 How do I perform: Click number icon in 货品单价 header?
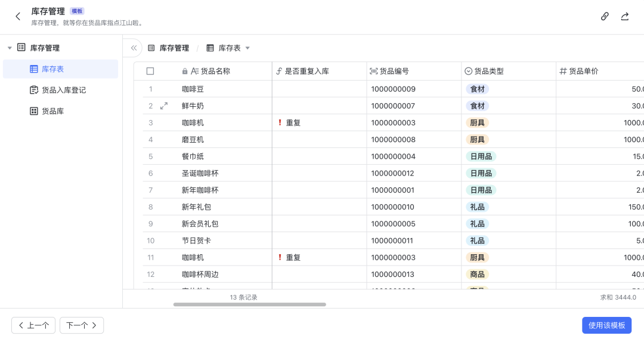(563, 71)
